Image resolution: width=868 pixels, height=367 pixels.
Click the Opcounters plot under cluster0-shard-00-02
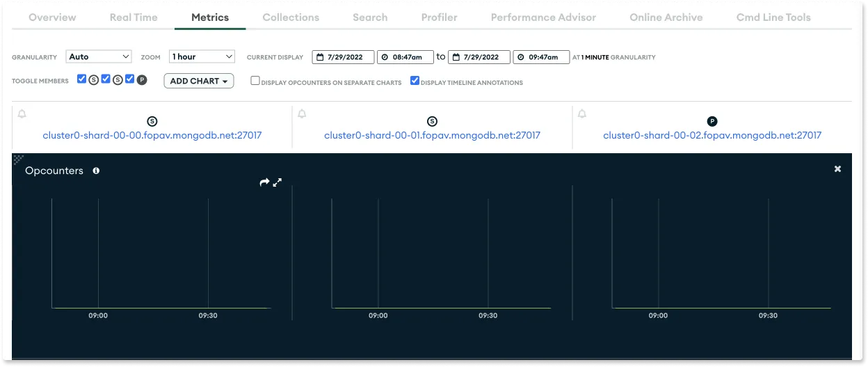721,253
